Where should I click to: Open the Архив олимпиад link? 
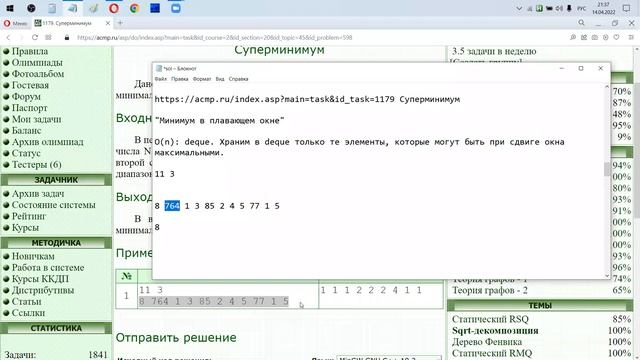tap(47, 142)
